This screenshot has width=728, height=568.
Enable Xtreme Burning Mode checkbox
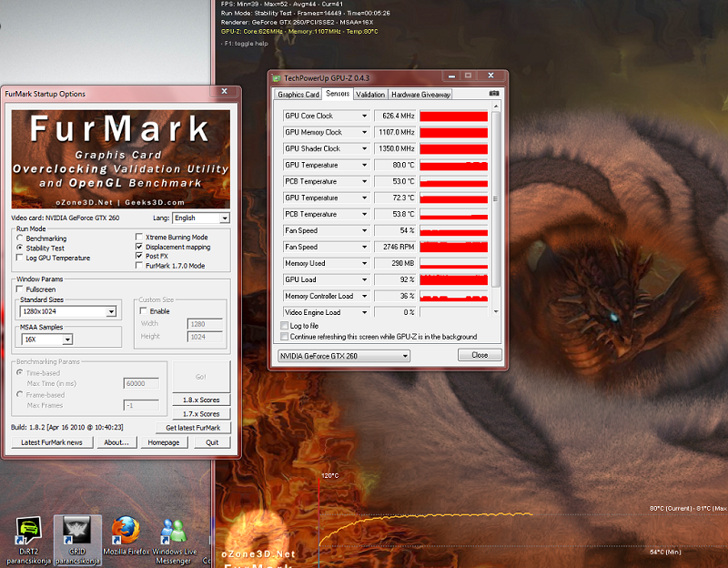coord(139,237)
